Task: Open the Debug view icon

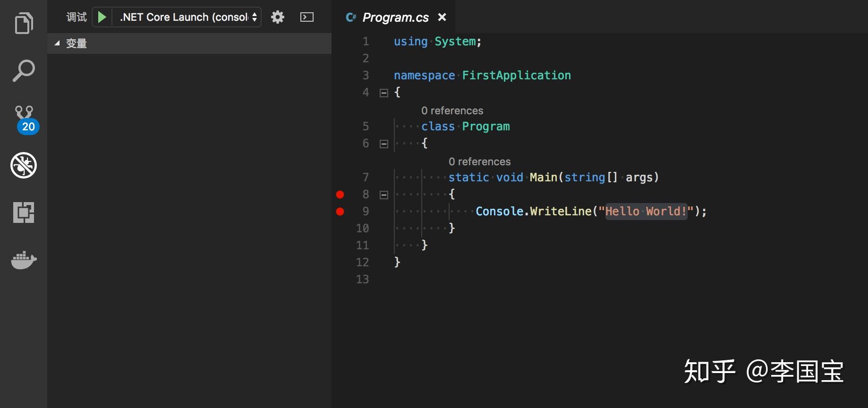Action: [24, 165]
